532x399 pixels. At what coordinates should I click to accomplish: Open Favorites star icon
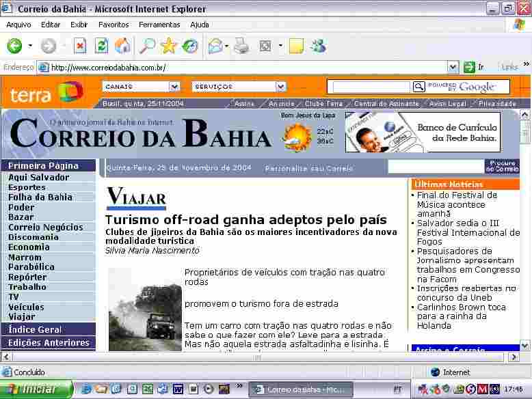pyautogui.click(x=169, y=46)
